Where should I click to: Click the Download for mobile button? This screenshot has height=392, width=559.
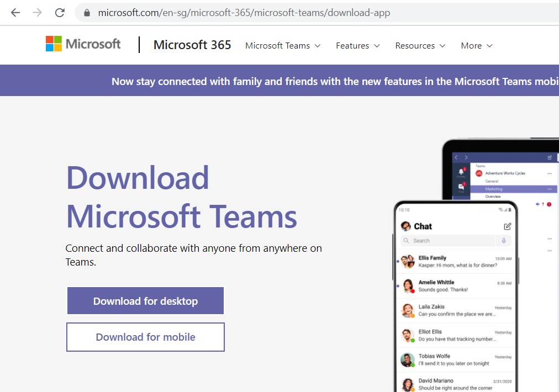[x=145, y=337]
